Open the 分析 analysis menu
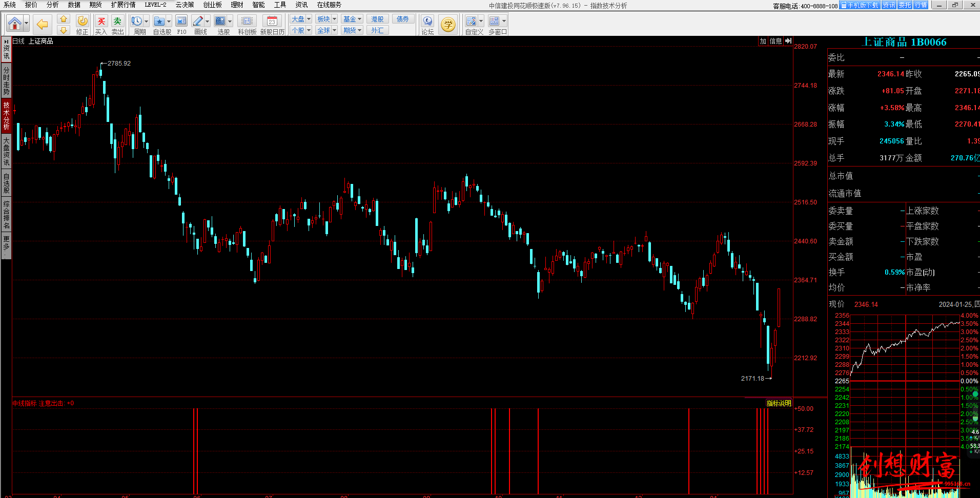 [x=53, y=5]
